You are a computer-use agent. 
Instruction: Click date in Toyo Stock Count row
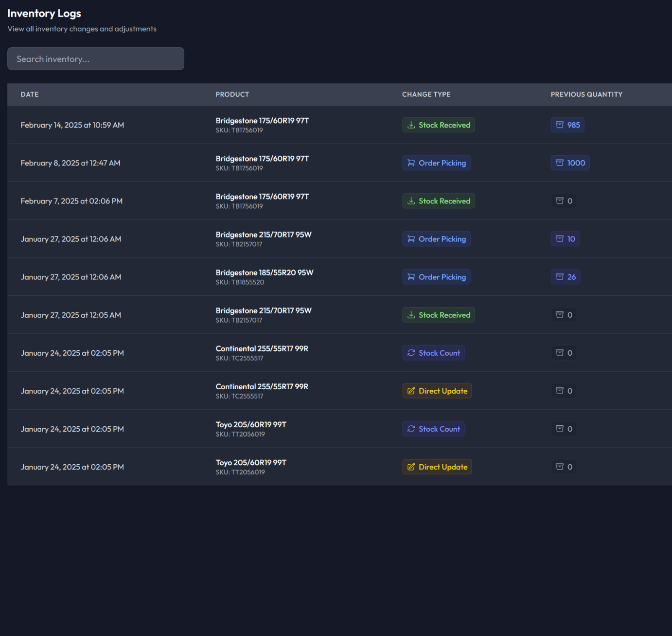(72, 429)
